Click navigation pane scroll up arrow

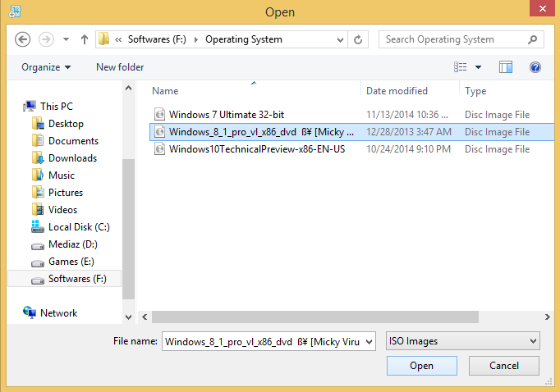(x=129, y=88)
